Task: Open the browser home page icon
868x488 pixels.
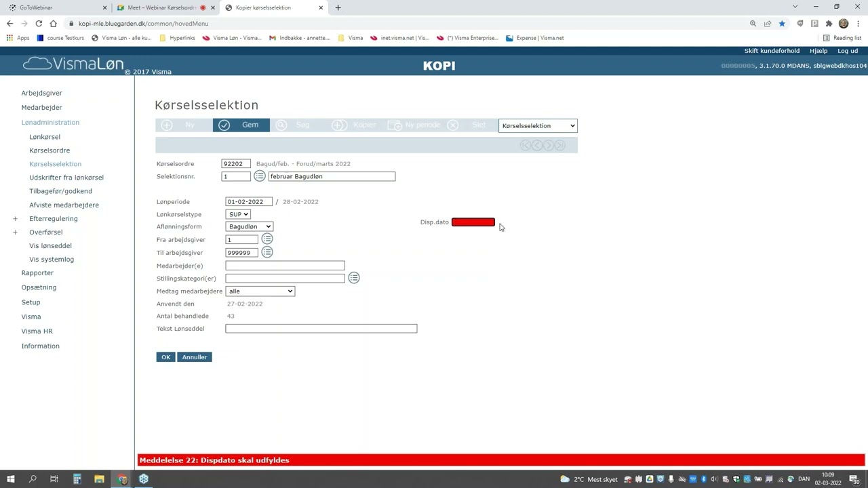Action: pos(53,23)
